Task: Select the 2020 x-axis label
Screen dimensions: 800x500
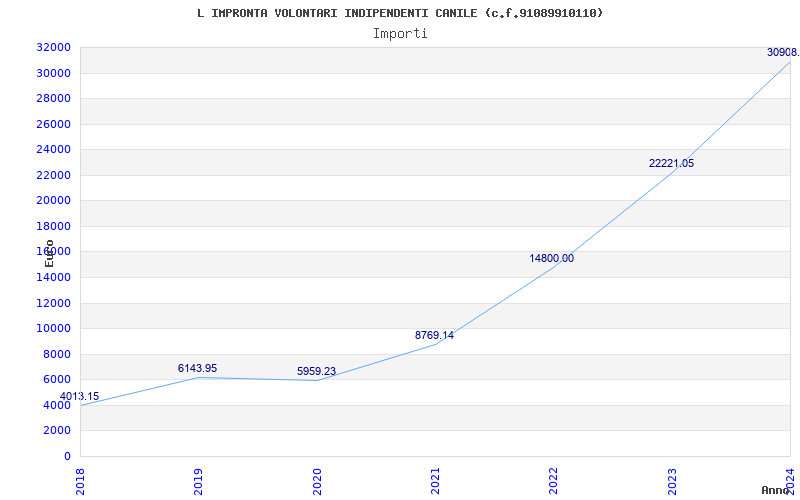Action: point(317,482)
